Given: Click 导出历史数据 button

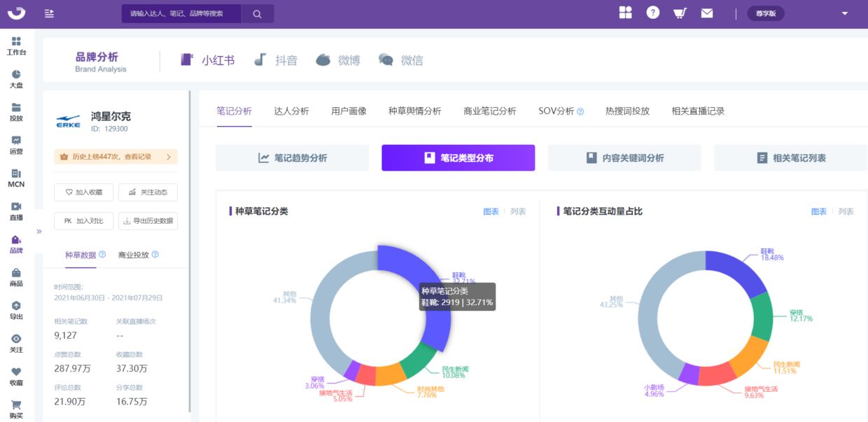Looking at the screenshot, I should [148, 221].
